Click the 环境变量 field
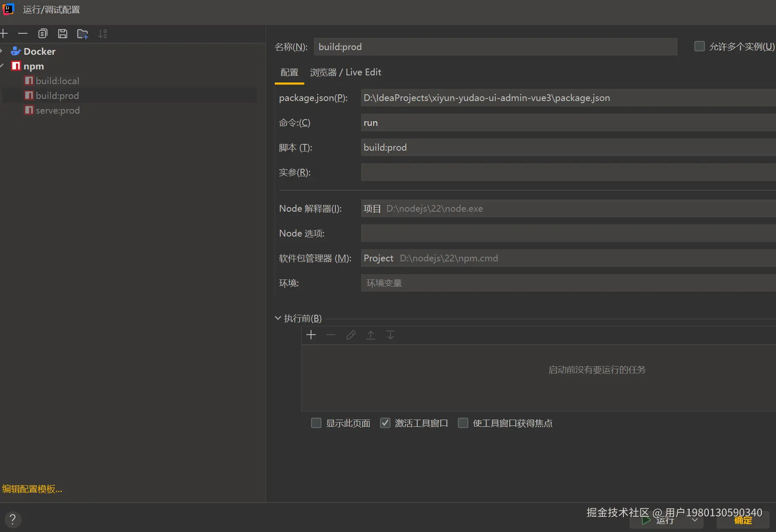The image size is (776, 532). (x=568, y=283)
